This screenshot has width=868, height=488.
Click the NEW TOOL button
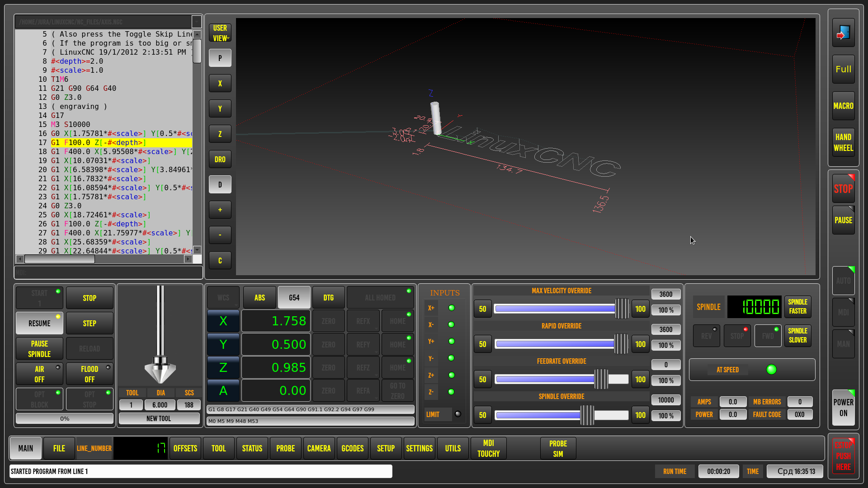[159, 418]
